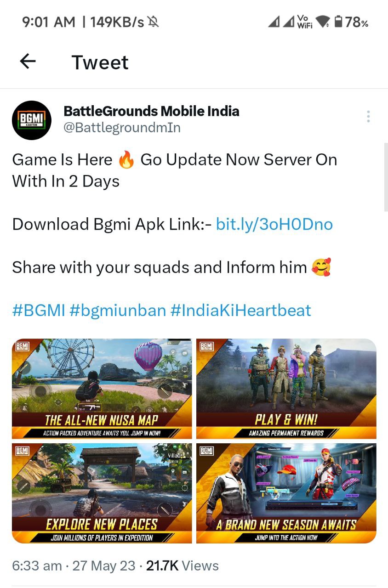This screenshot has height=588, width=388.
Task: Click the vertical scrollbar on the right edge
Action: point(386,177)
